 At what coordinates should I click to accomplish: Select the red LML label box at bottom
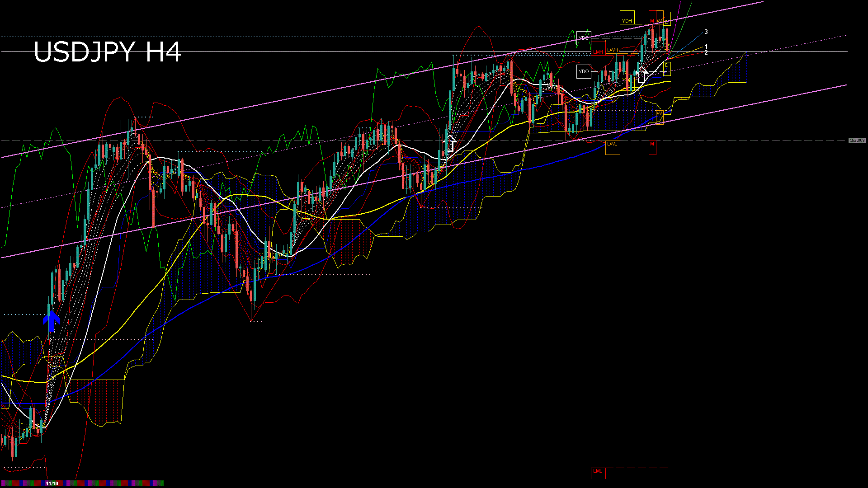(598, 472)
